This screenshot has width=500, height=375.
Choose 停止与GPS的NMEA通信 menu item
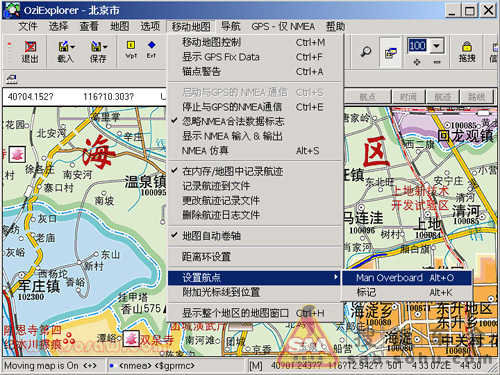255,107
